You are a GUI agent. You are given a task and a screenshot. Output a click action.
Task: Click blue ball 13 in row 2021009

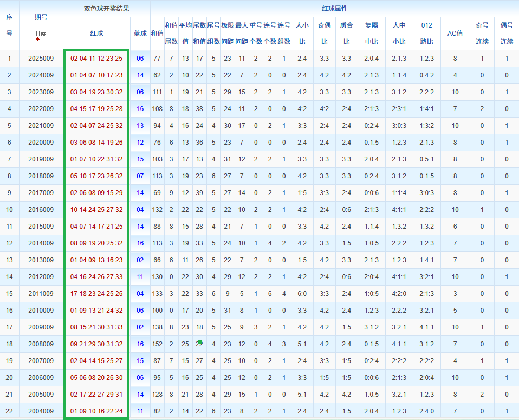pos(140,126)
